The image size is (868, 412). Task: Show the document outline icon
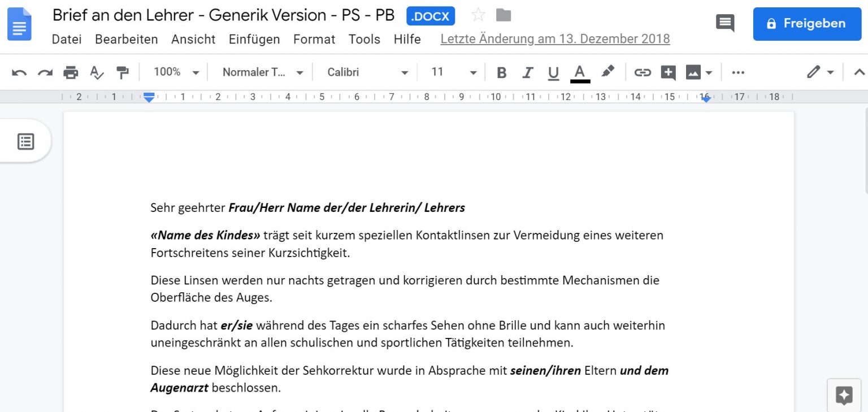coord(25,141)
